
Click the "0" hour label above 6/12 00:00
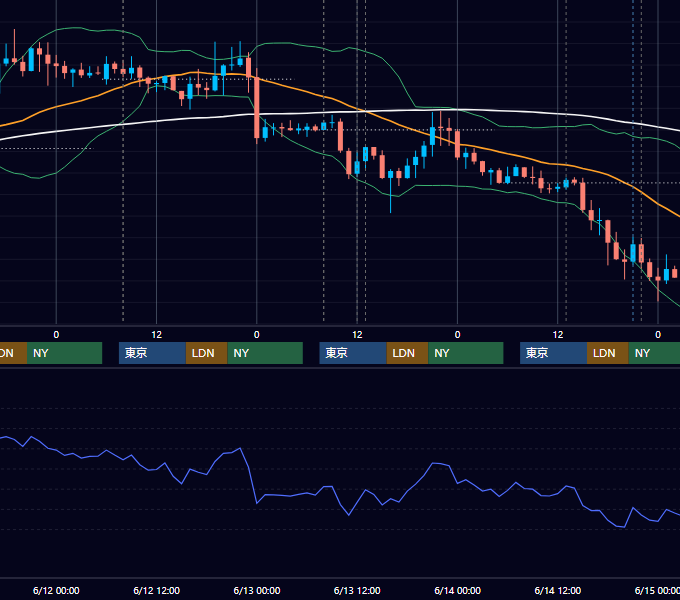click(x=56, y=335)
